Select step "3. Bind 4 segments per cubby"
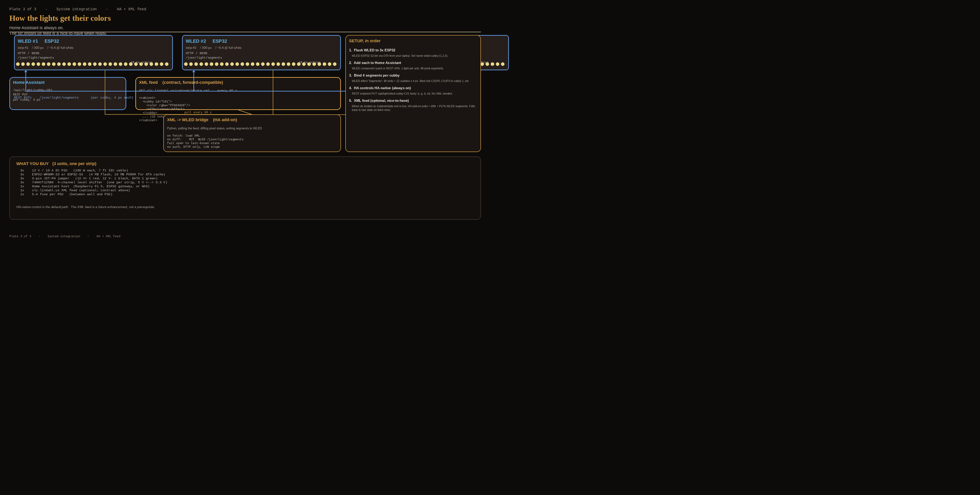Image resolution: width=980 pixels, height=495 pixels. click(x=374, y=76)
